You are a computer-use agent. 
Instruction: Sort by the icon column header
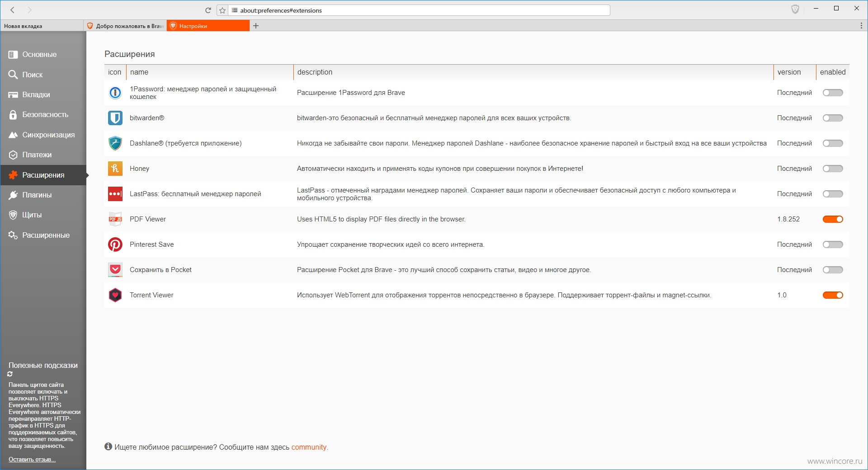click(x=115, y=72)
